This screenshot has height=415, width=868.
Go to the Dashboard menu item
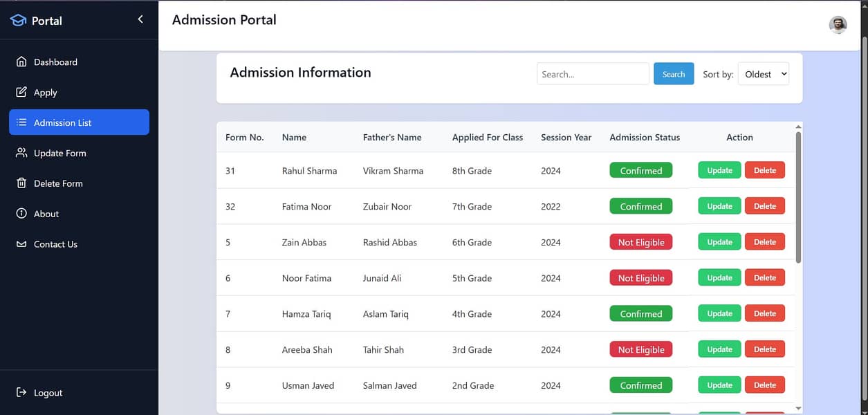[x=55, y=62]
